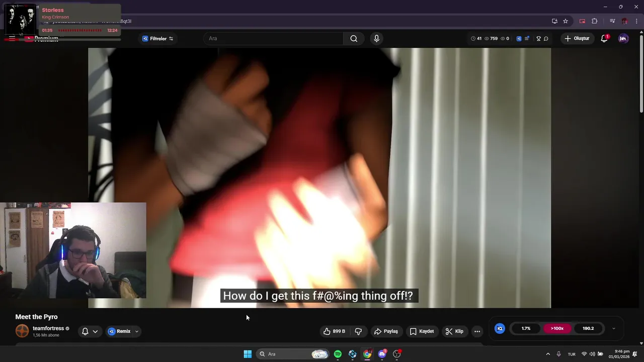Click the 1.7% stat pill
This screenshot has width=644, height=362.
click(526, 328)
